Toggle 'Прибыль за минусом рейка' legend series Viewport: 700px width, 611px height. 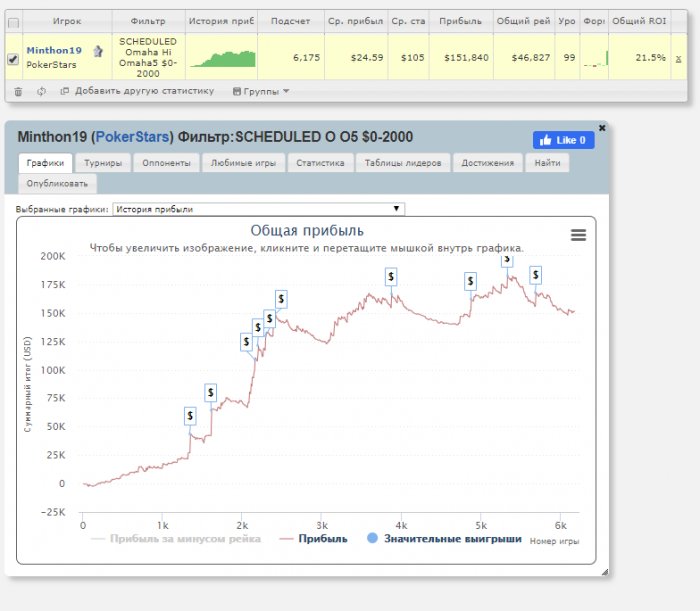click(x=176, y=539)
